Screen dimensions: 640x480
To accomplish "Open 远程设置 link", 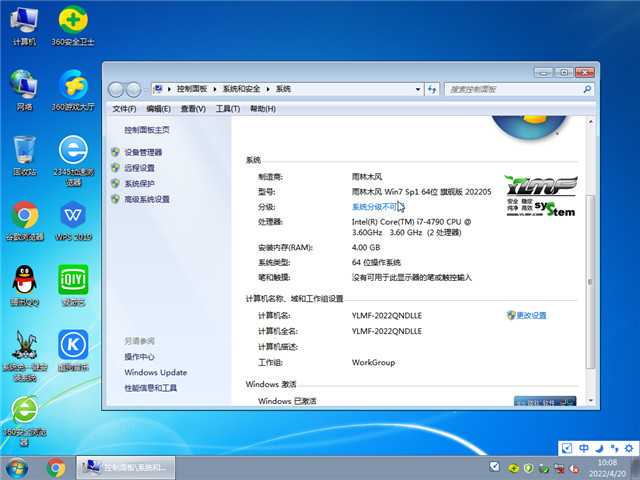I will 140,168.
